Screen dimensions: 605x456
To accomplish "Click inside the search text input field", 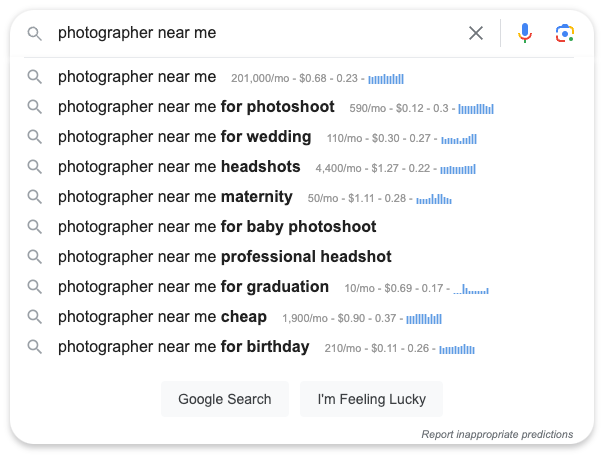I will tap(259, 33).
